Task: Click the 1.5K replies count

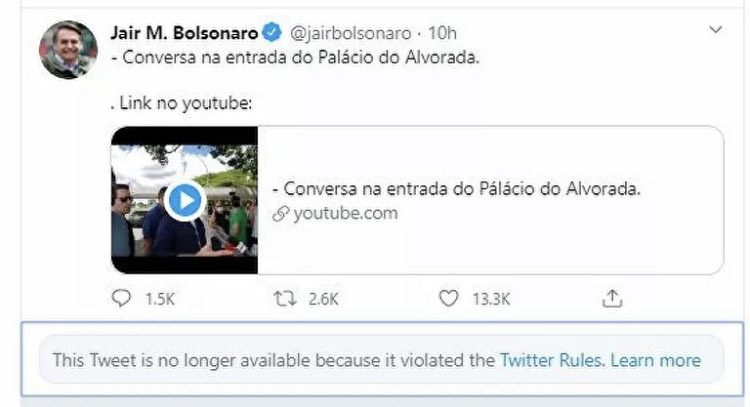Action: pyautogui.click(x=160, y=299)
